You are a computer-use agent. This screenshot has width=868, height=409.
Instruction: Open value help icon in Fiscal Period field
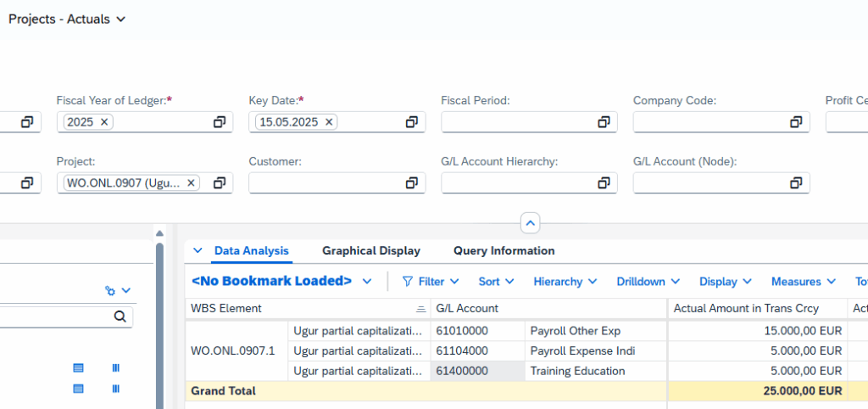tap(604, 122)
